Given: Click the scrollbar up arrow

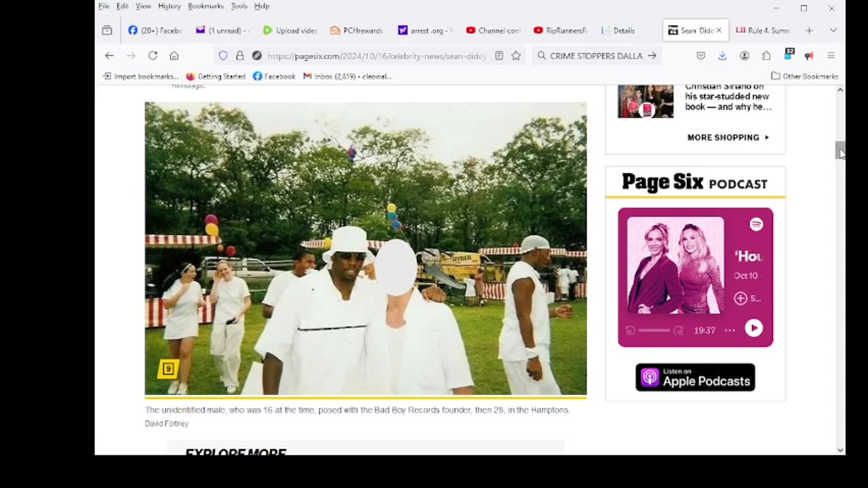Looking at the screenshot, I should point(840,89).
